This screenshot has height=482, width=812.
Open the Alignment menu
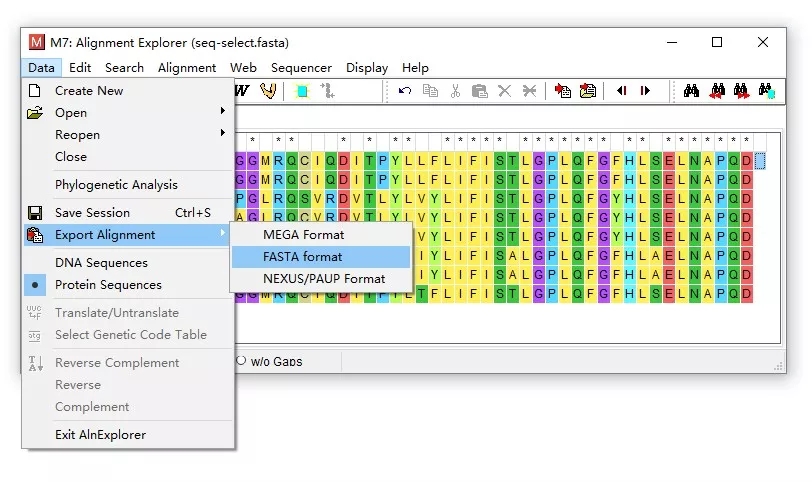[187, 68]
